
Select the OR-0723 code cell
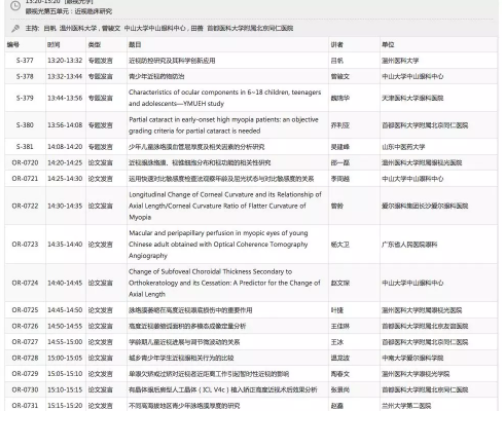pos(25,244)
